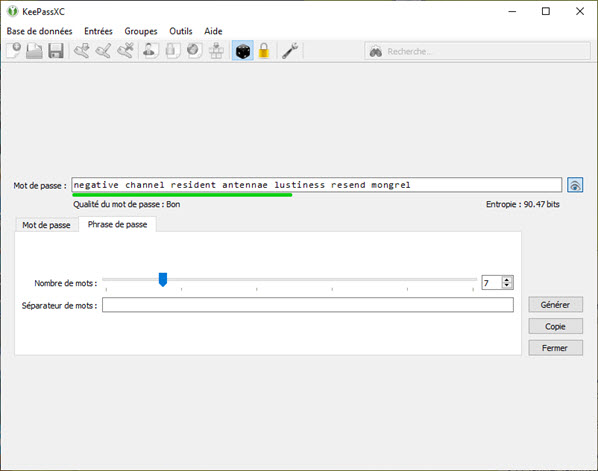Open the Outils menu
Image resolution: width=598 pixels, height=471 pixels.
coord(181,31)
